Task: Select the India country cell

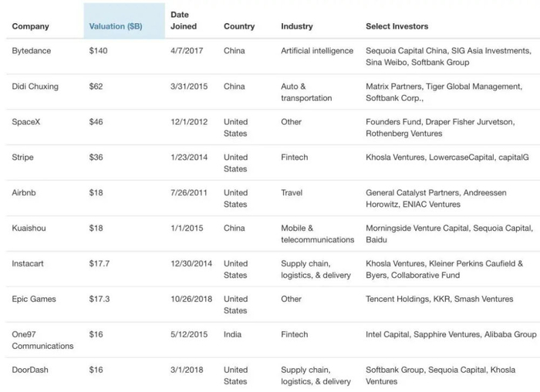Action: click(x=235, y=334)
